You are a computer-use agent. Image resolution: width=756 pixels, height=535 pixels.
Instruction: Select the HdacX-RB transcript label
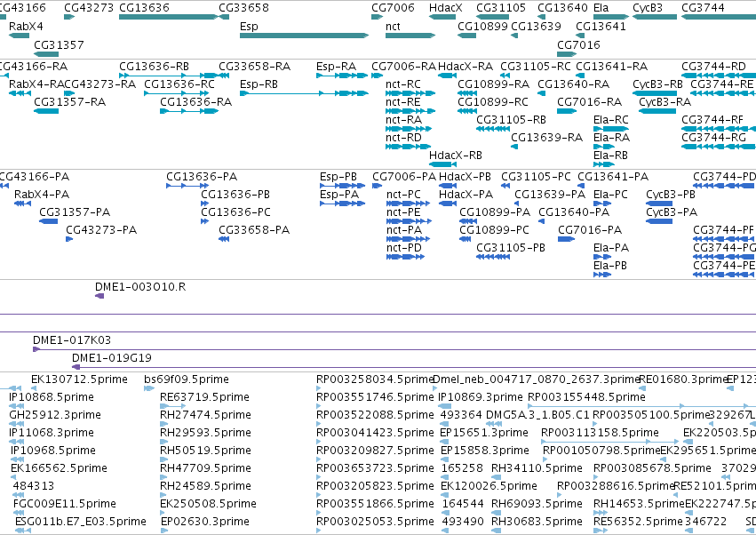(456, 156)
